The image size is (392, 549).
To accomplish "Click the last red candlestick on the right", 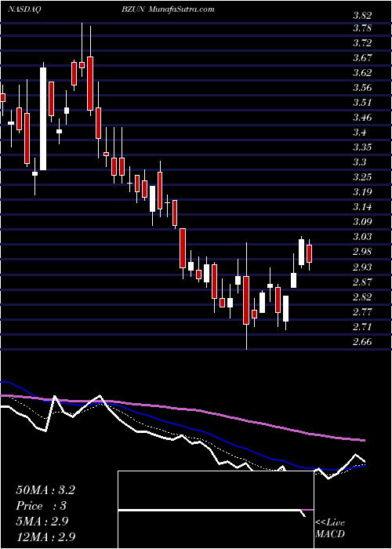I will tap(309, 253).
